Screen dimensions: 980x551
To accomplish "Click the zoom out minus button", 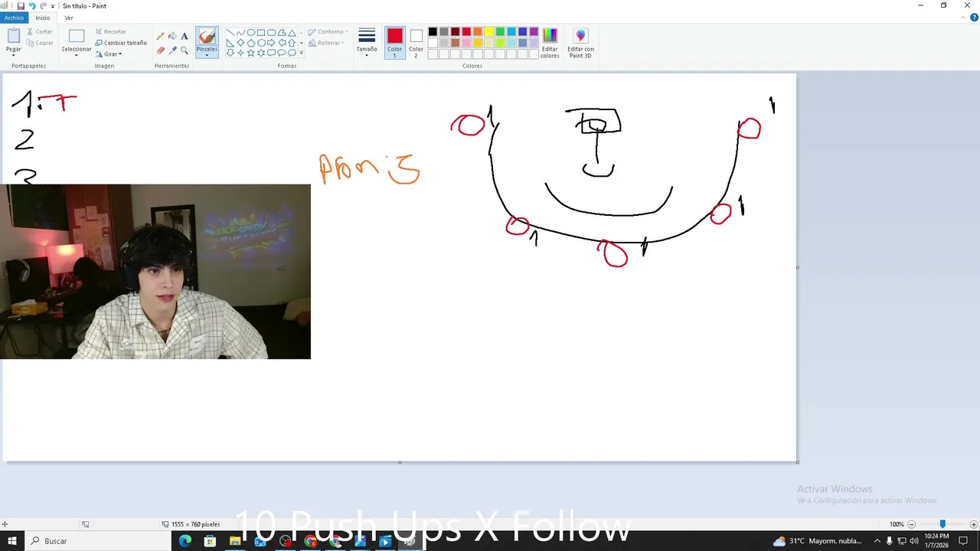I will point(911,524).
